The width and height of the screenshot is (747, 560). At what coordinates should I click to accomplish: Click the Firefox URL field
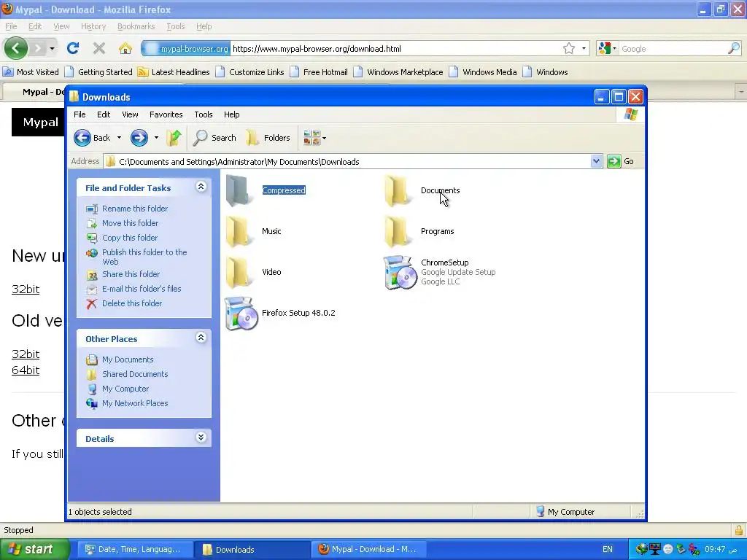click(x=397, y=49)
